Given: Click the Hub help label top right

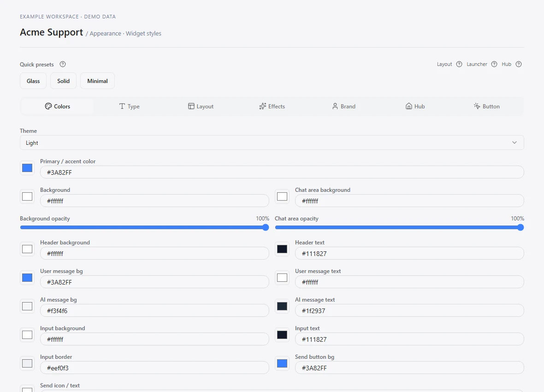Looking at the screenshot, I should [506, 64].
